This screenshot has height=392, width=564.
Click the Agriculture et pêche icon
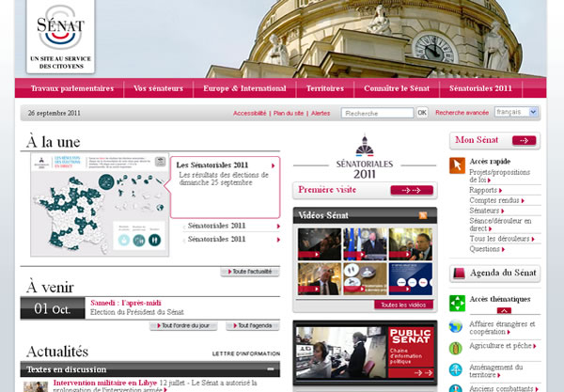[456, 346]
